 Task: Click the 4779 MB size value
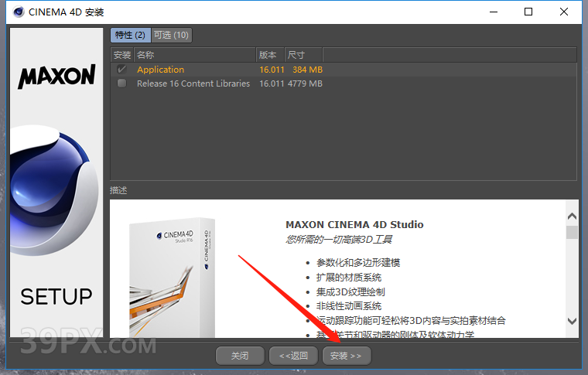pos(305,84)
